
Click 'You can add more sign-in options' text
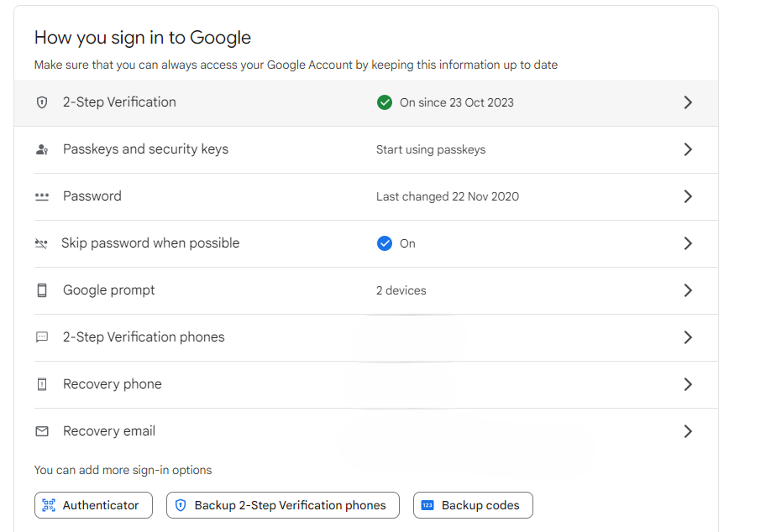tap(123, 470)
